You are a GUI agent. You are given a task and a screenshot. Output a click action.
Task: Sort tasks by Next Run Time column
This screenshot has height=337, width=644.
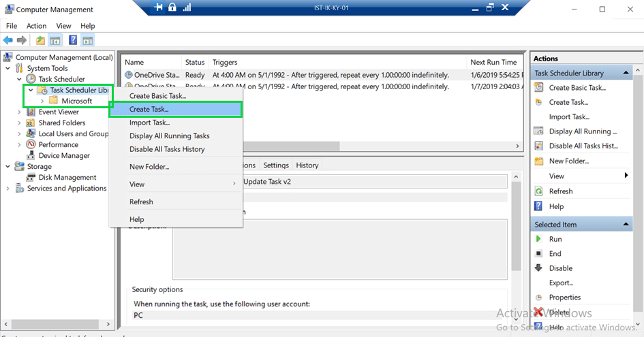pos(493,62)
